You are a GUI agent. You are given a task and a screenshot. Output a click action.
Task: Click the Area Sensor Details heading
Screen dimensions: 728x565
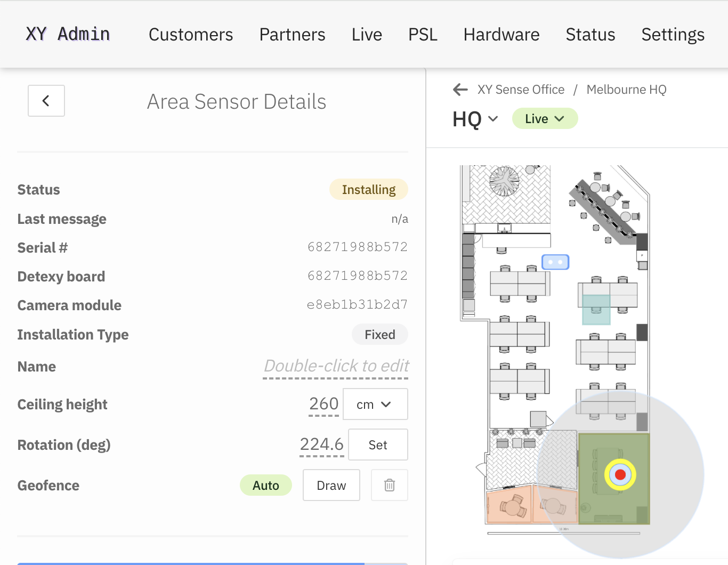coord(237,101)
